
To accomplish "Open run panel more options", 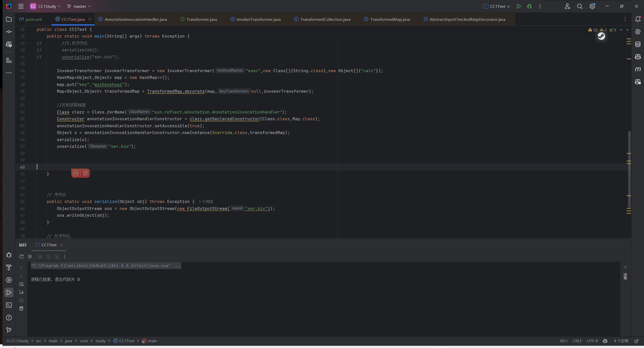I will pyautogui.click(x=65, y=257).
